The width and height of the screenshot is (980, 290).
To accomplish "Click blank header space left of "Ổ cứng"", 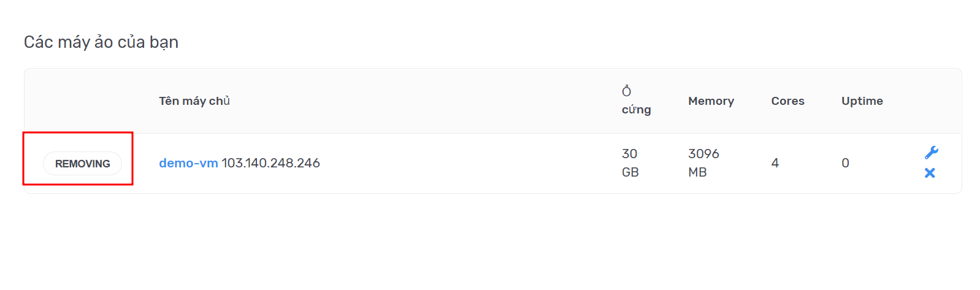I will click(x=429, y=101).
